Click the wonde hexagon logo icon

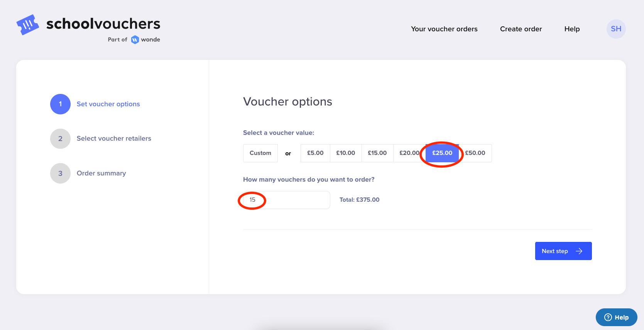pos(135,40)
